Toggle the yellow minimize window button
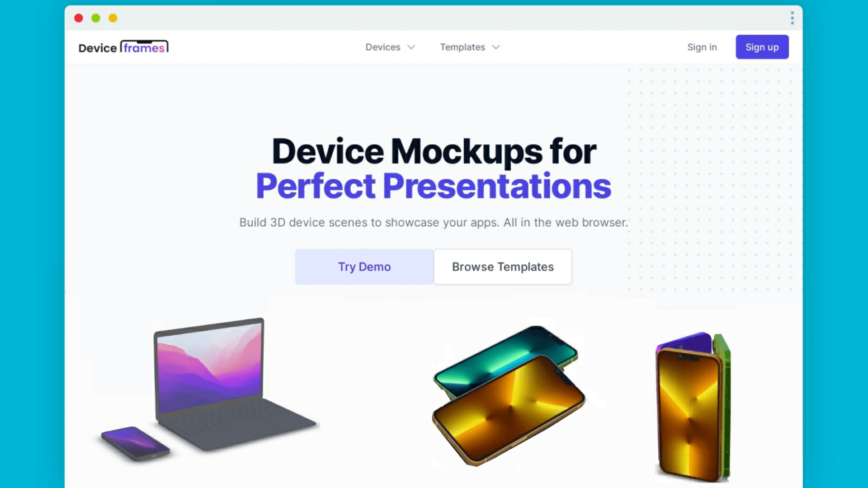Screen dimensions: 868x488 pyautogui.click(x=113, y=18)
